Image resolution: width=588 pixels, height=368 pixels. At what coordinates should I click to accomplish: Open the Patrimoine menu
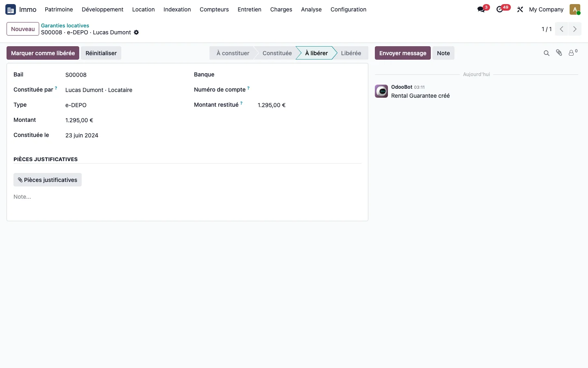pos(59,9)
